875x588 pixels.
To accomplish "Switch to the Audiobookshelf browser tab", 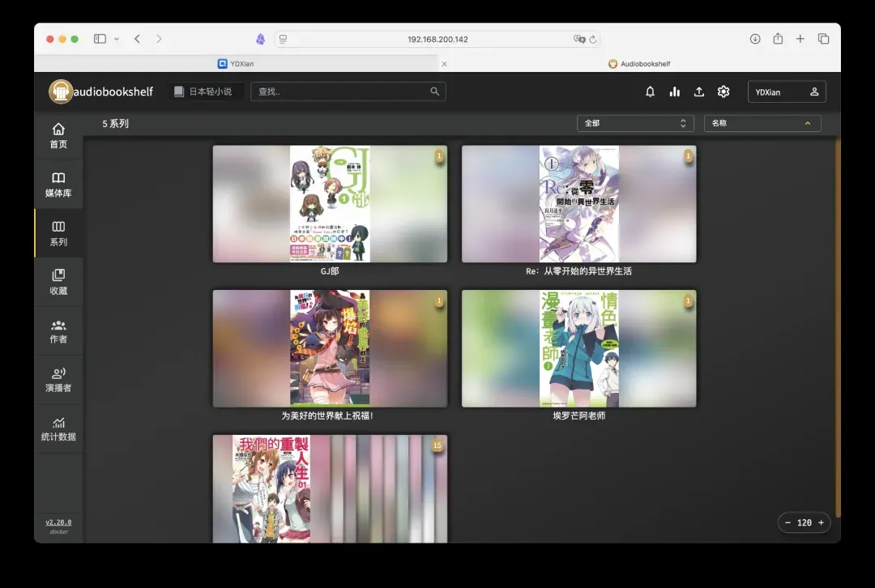I will click(640, 63).
